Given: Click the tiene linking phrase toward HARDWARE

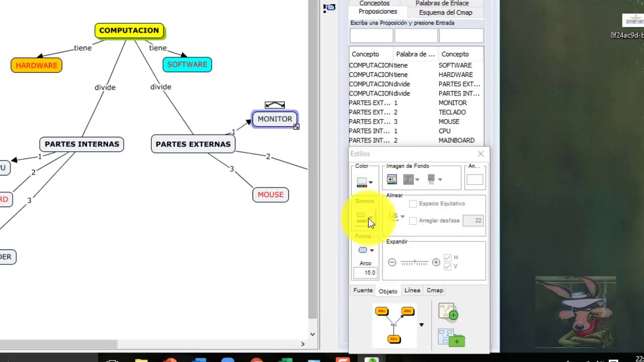Looking at the screenshot, I should click(83, 48).
